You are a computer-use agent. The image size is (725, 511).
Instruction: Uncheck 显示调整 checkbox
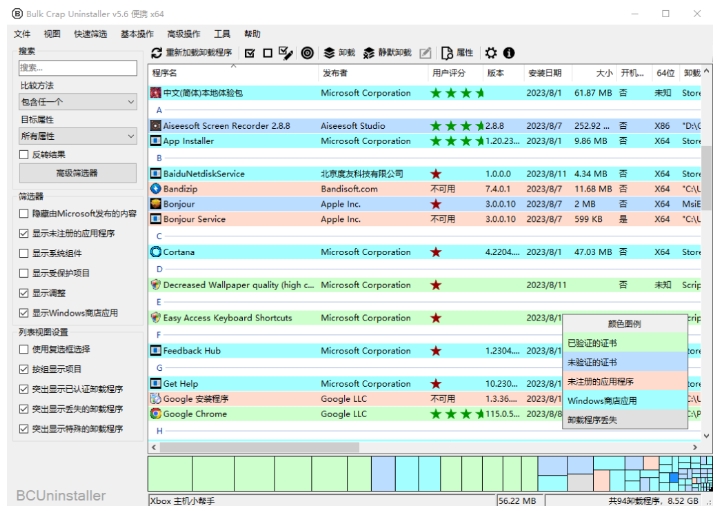(24, 293)
